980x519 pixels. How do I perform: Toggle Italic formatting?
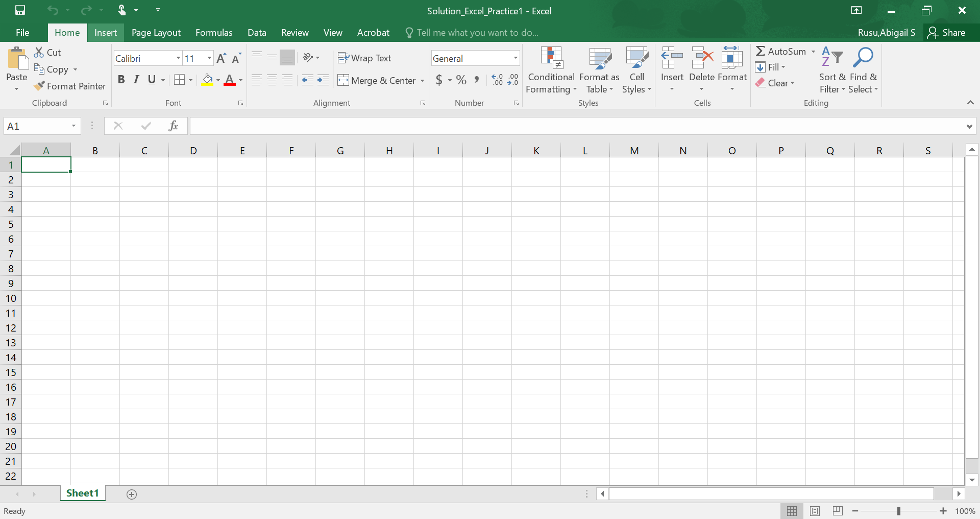click(136, 80)
